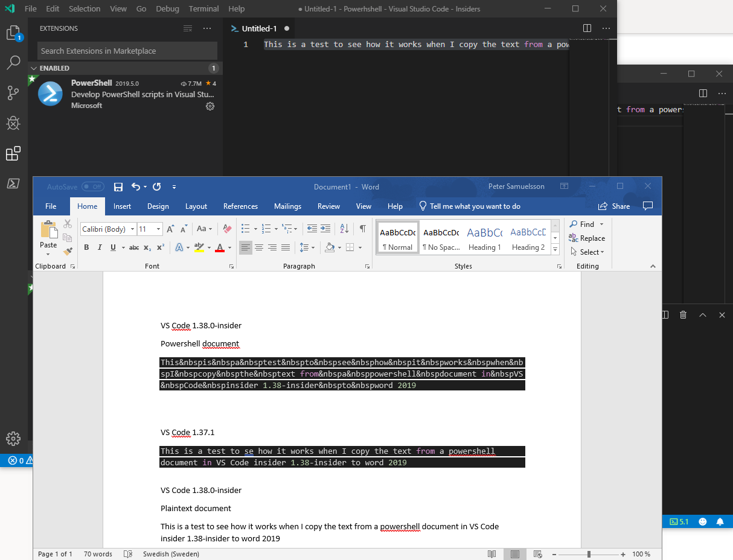733x560 pixels.
Task: Click Search Extensions in Marketplace field
Action: point(127,51)
